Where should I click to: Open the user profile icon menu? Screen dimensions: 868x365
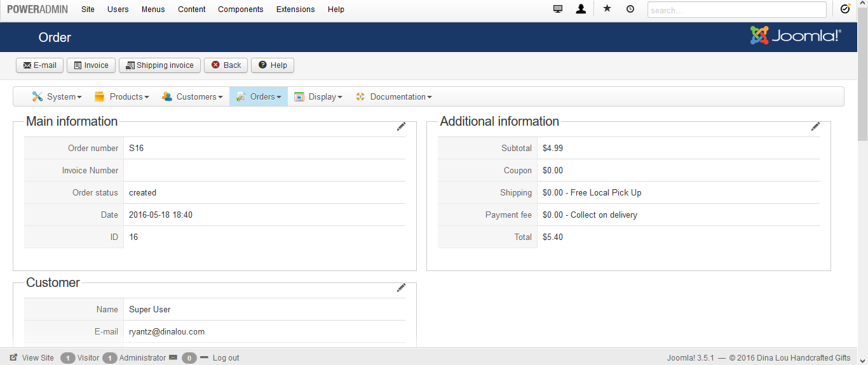pyautogui.click(x=581, y=9)
